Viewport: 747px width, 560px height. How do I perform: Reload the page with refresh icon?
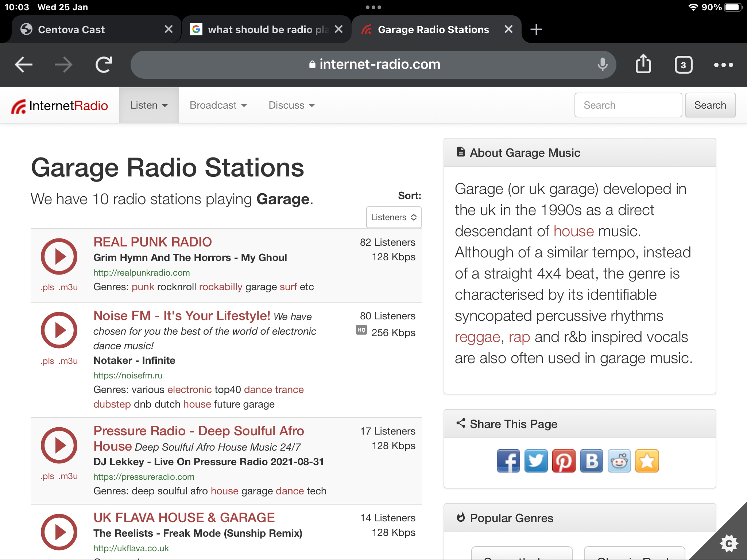click(104, 65)
